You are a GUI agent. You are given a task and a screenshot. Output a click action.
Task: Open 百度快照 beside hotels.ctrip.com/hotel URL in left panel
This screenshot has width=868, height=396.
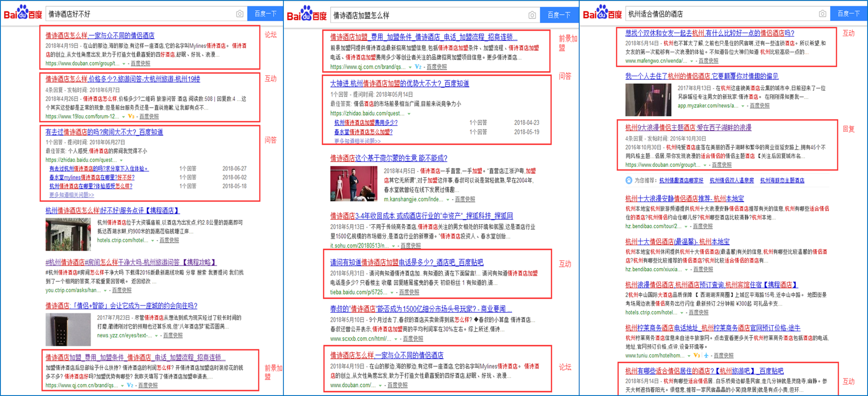169,240
